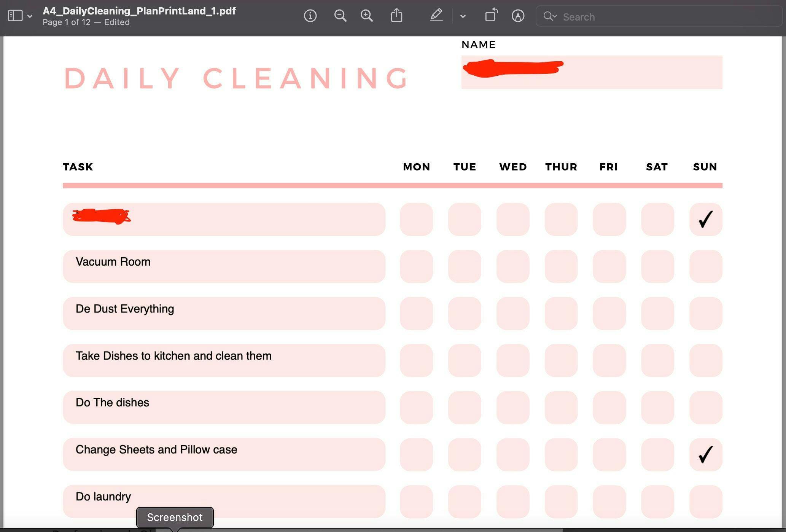Tick Wednesday box for De Dust Everything
Screen dimensions: 786x532
pyautogui.click(x=512, y=313)
